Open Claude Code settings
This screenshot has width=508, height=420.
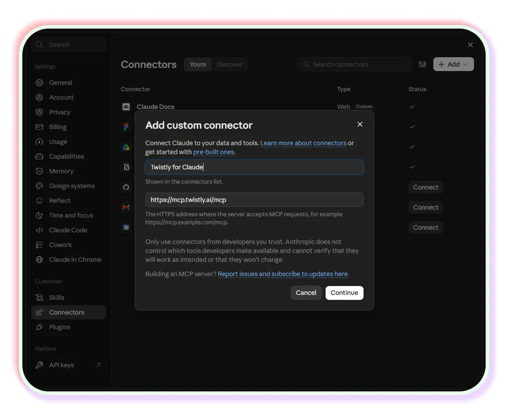pos(68,230)
